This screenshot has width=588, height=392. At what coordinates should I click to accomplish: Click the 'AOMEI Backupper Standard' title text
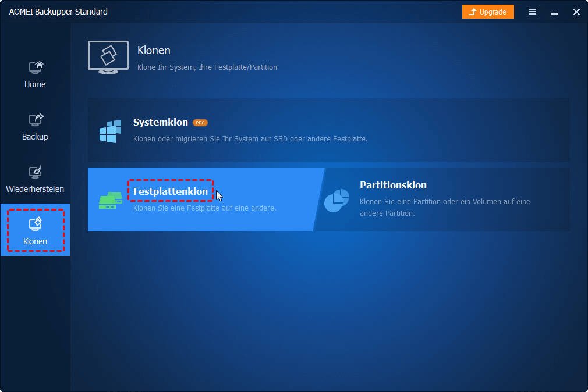58,12
